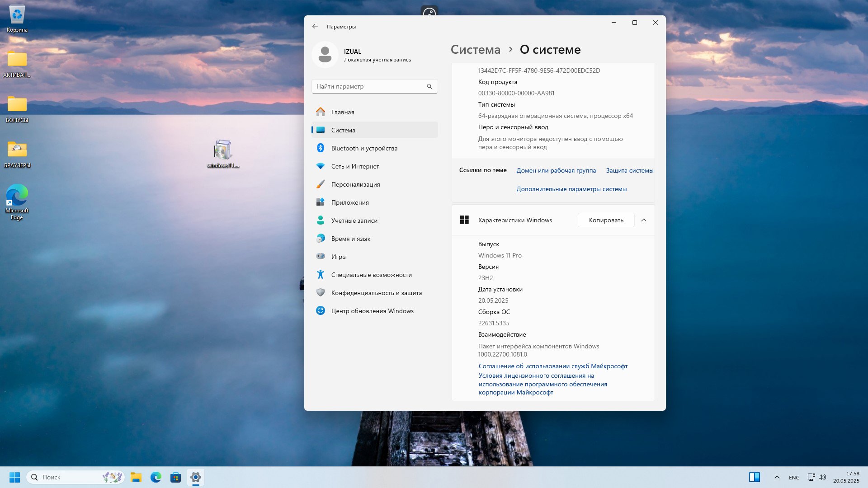
Task: Launch Edge from the taskbar
Action: click(x=156, y=477)
